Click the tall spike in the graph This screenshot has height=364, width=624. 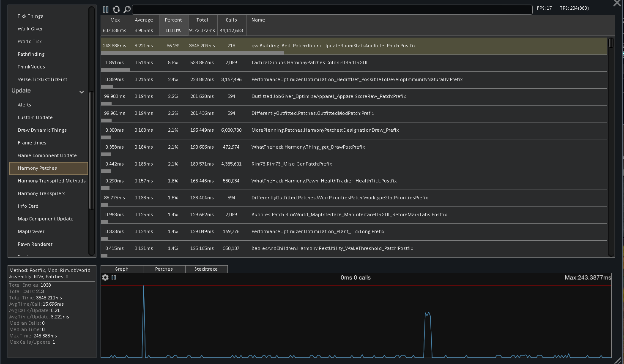coord(144,321)
